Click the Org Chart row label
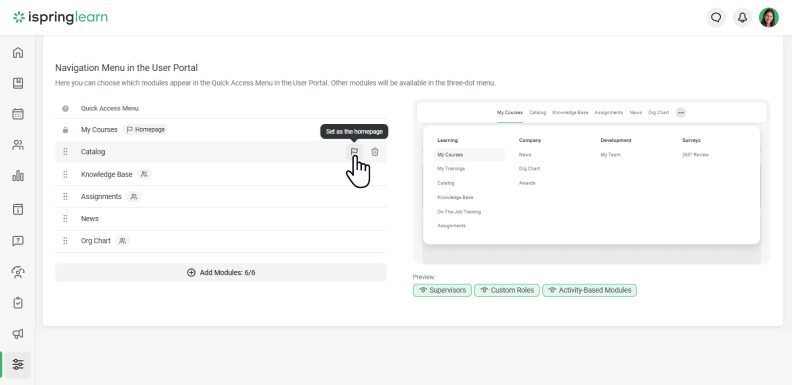Viewport: 792px width, 385px height. click(x=95, y=241)
